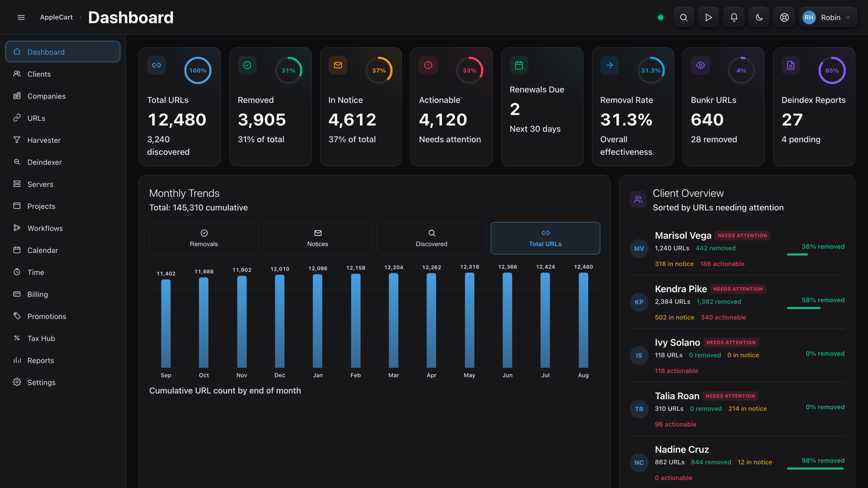Click the 85% Deindex progress ring

pos(832,70)
